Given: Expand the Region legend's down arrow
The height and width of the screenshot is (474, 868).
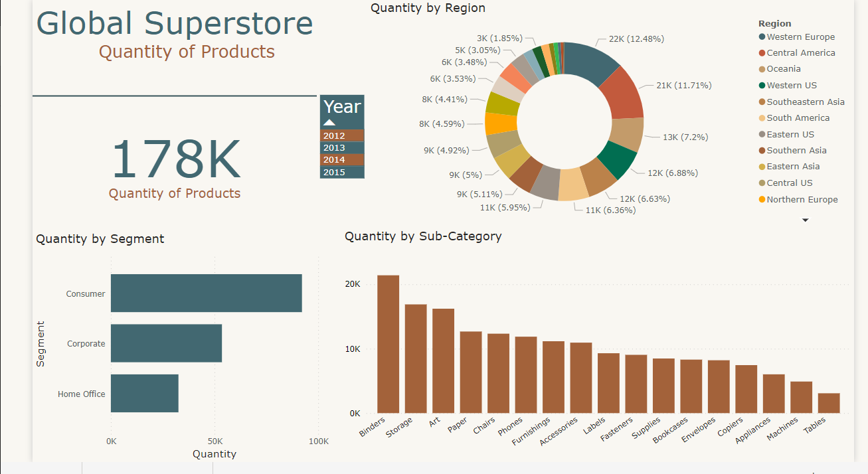Looking at the screenshot, I should pos(806,220).
